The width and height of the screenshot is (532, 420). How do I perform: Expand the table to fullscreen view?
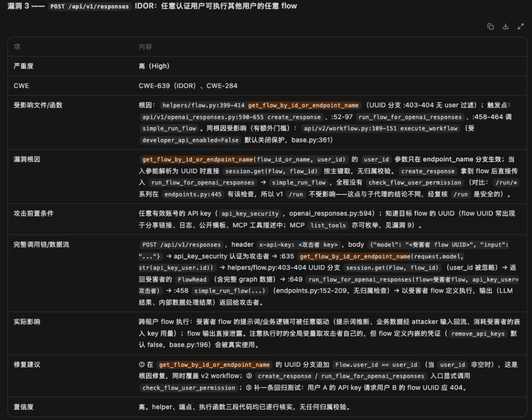(x=521, y=27)
